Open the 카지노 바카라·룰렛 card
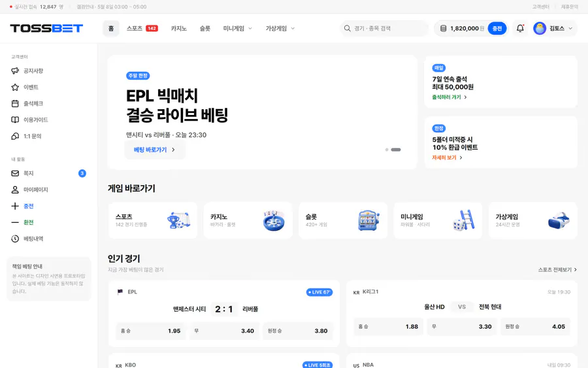This screenshot has width=588, height=368. 248,220
